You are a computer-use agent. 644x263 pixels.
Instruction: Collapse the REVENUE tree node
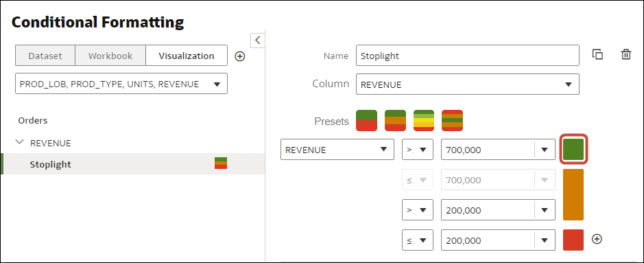19,142
